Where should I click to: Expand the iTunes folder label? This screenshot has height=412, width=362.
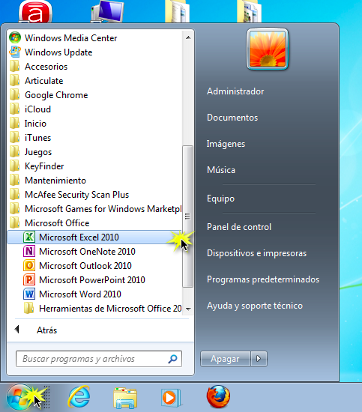[x=38, y=138]
